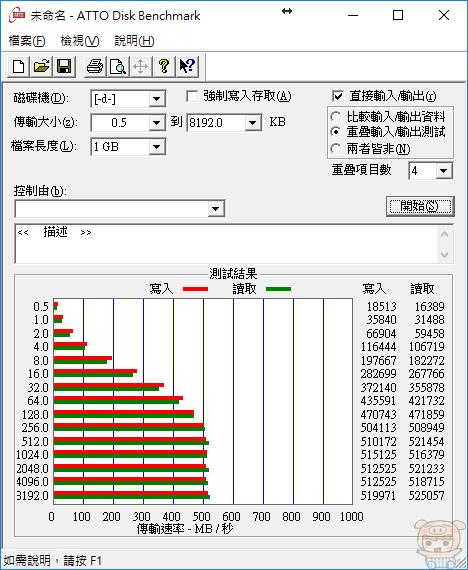Open the 說明(H) menu
This screenshot has width=468, height=570.
pos(134,41)
